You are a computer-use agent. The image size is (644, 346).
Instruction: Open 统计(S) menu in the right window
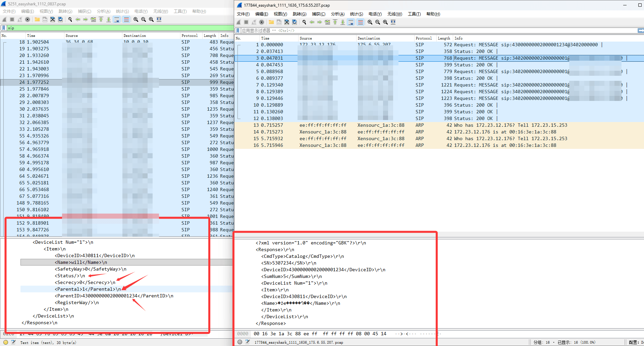point(356,14)
